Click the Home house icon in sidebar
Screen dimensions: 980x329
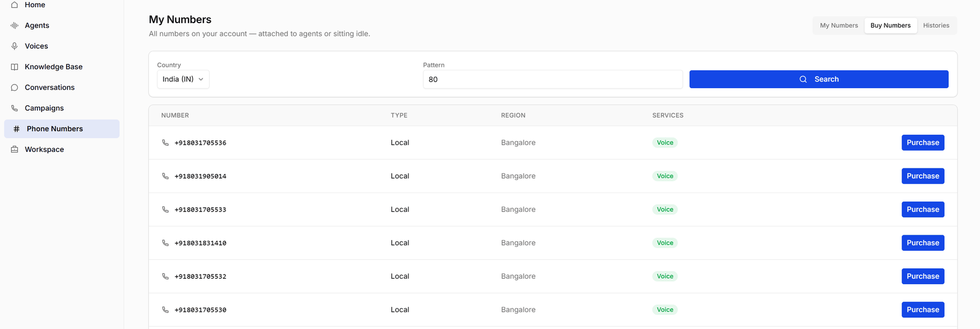[15, 4]
